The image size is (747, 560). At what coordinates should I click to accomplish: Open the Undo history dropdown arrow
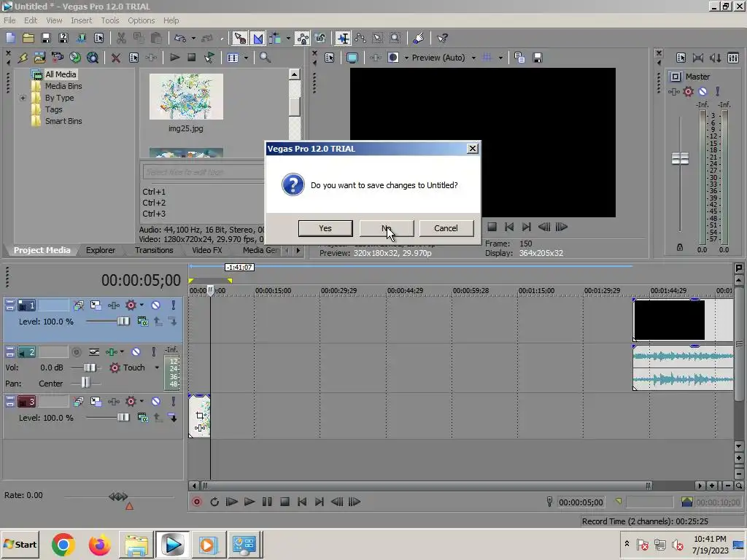click(193, 38)
